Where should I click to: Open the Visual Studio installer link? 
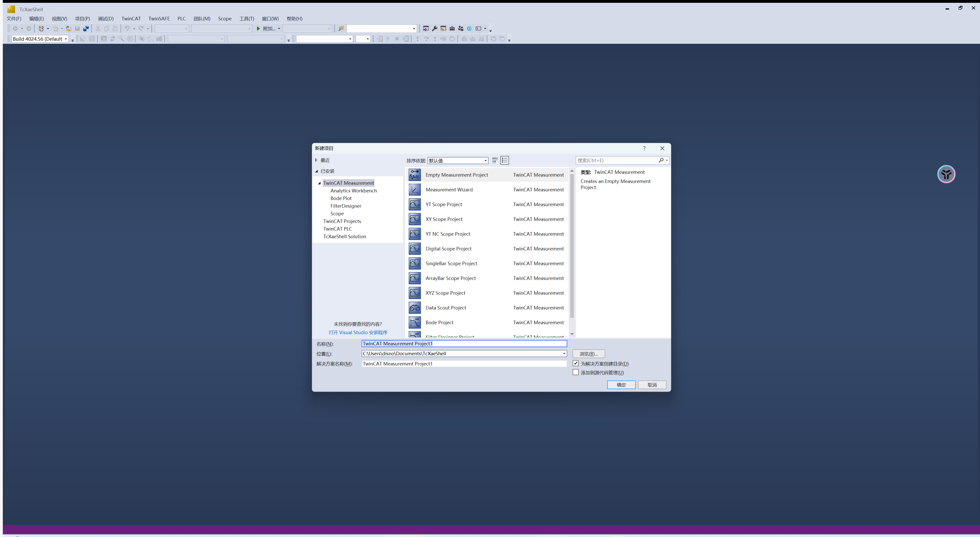pyautogui.click(x=358, y=332)
